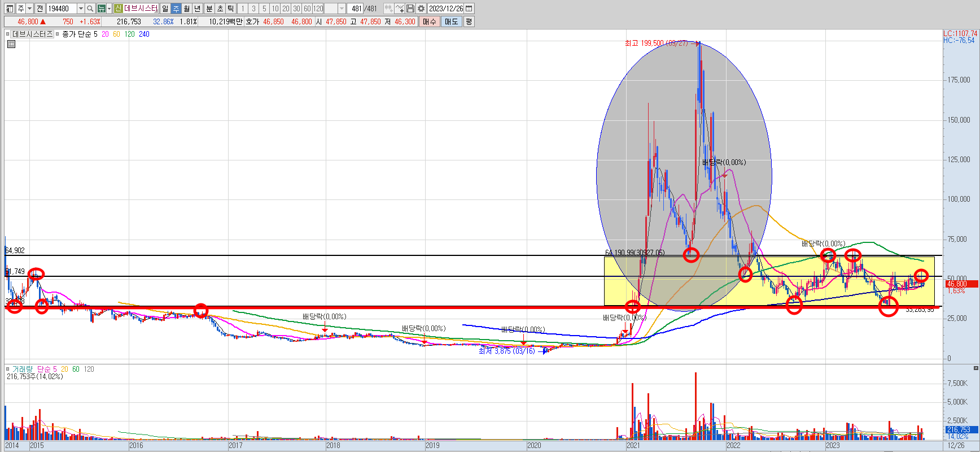The height and width of the screenshot is (452, 980).
Task: Switch to monthly (월) chart period
Action: [186, 8]
